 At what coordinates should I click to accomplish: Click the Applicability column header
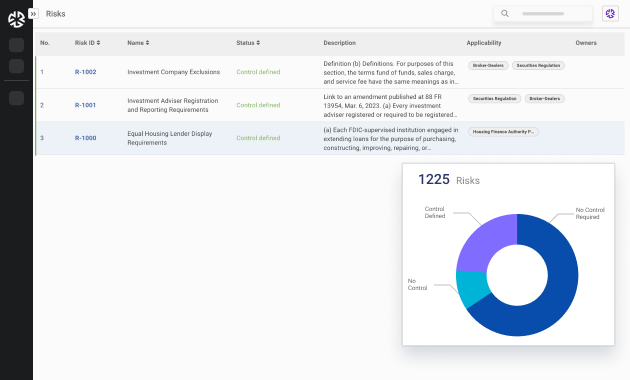coord(484,43)
